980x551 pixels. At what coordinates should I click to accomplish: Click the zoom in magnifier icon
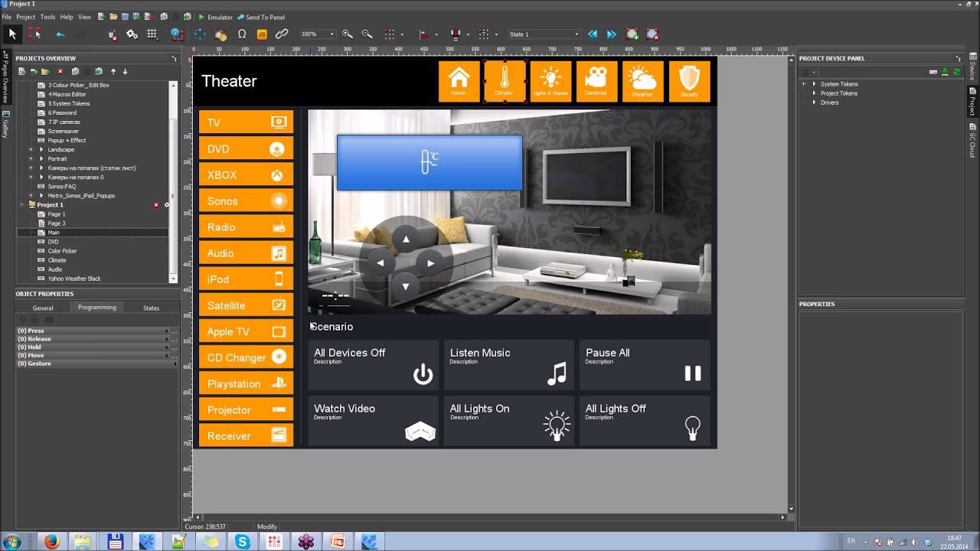[x=348, y=34]
